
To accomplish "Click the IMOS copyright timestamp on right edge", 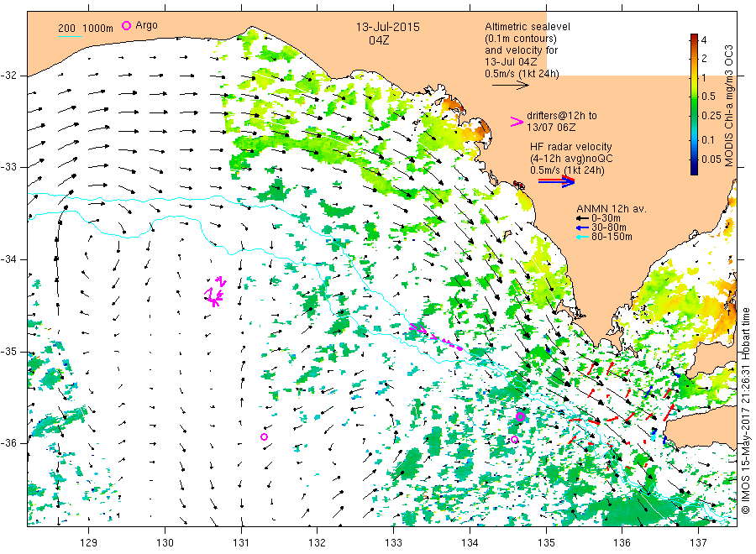I will coord(746,410).
